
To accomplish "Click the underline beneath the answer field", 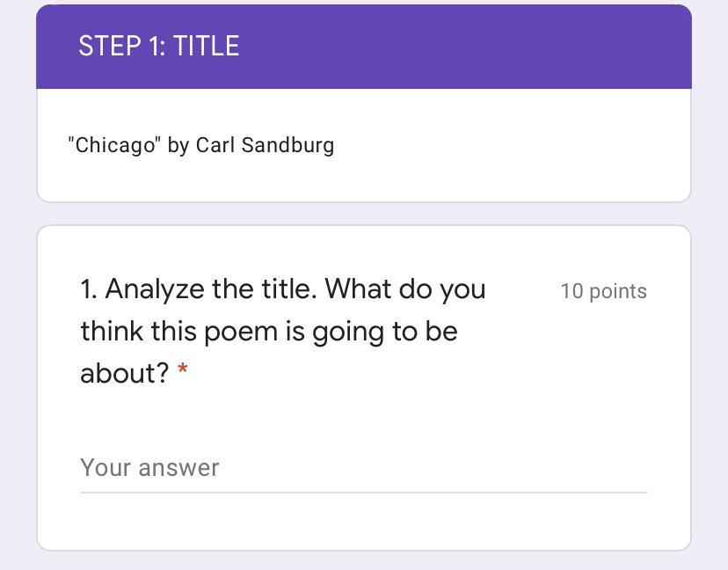I will coord(363,493).
